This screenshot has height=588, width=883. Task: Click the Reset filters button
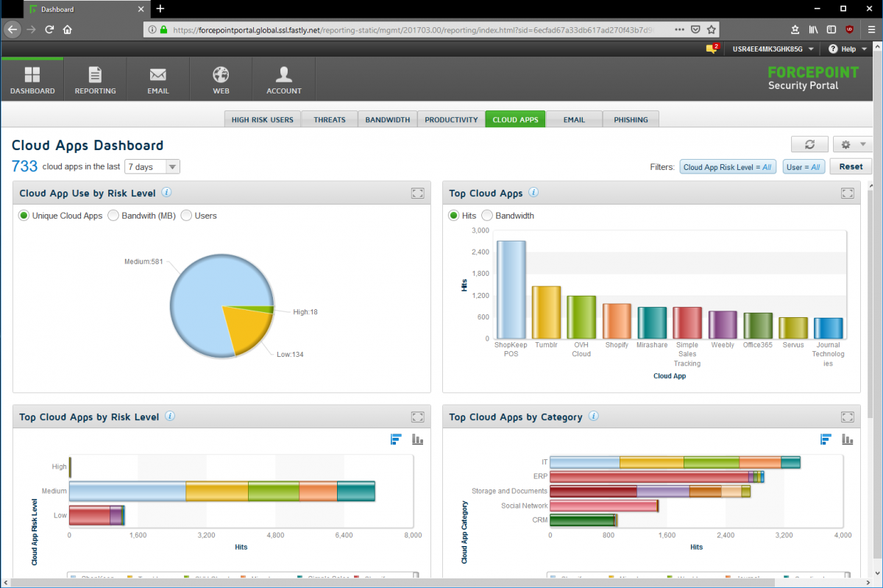851,167
